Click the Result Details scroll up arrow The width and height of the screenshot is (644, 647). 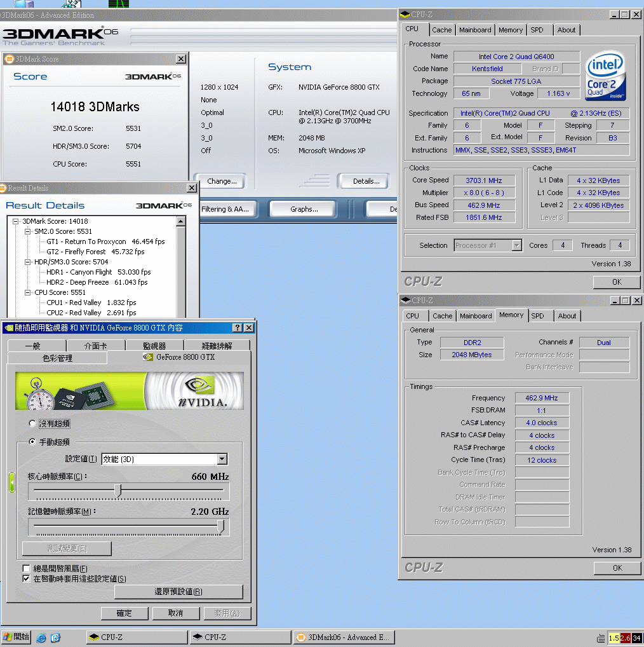180,222
